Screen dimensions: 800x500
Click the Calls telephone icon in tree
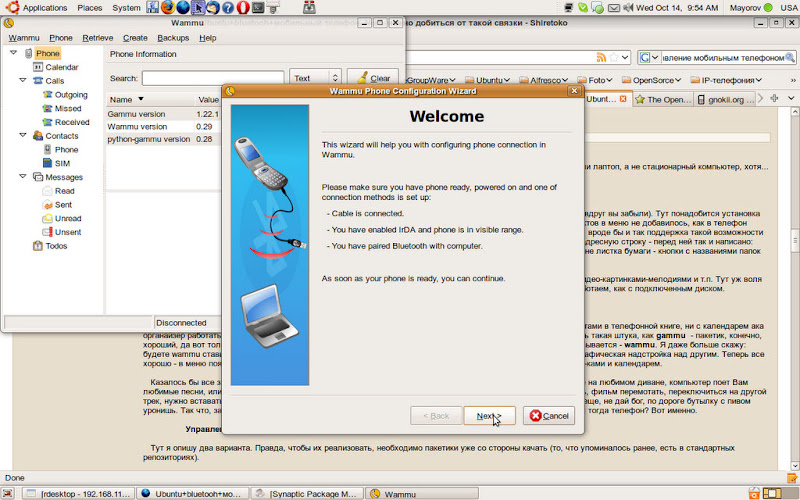[x=38, y=81]
